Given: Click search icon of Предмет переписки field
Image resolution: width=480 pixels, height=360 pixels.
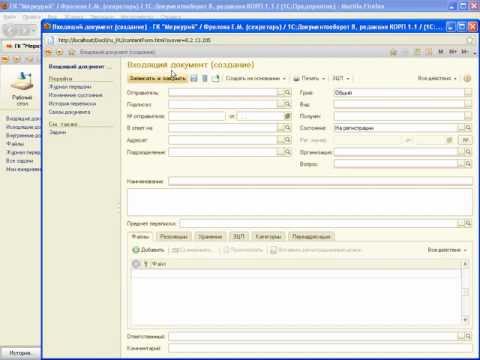Looking at the screenshot, I should point(468,223).
